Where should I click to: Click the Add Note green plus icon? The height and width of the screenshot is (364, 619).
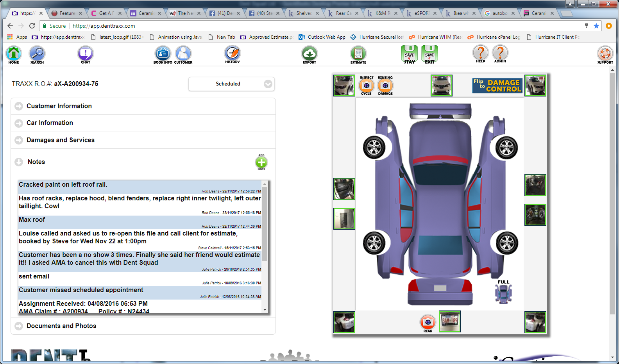[x=261, y=162]
